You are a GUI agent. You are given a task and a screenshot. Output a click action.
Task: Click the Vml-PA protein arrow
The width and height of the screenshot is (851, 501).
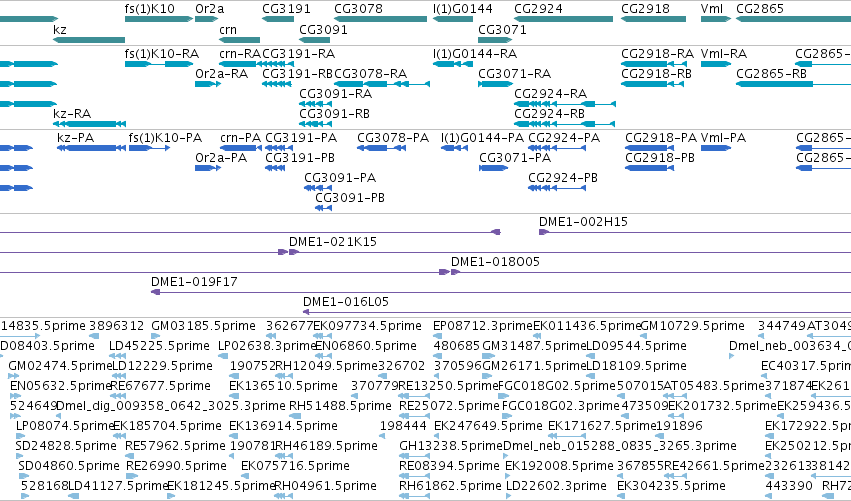pos(716,148)
